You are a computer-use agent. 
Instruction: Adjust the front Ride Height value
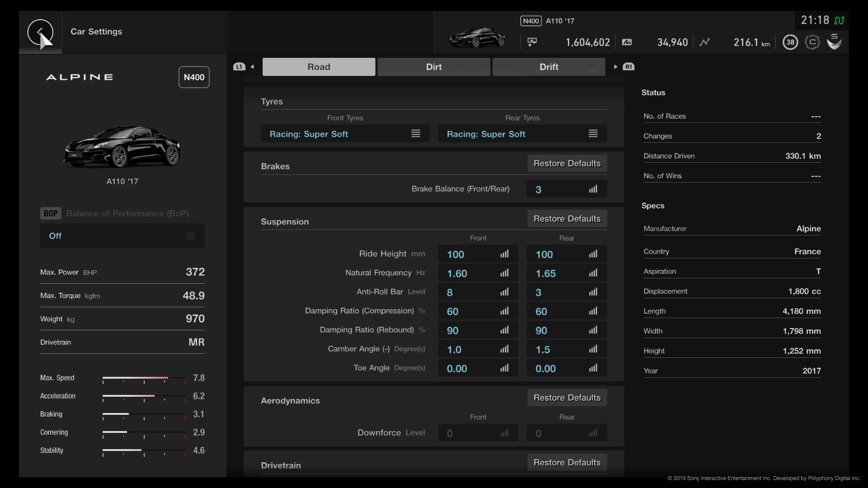pos(478,254)
